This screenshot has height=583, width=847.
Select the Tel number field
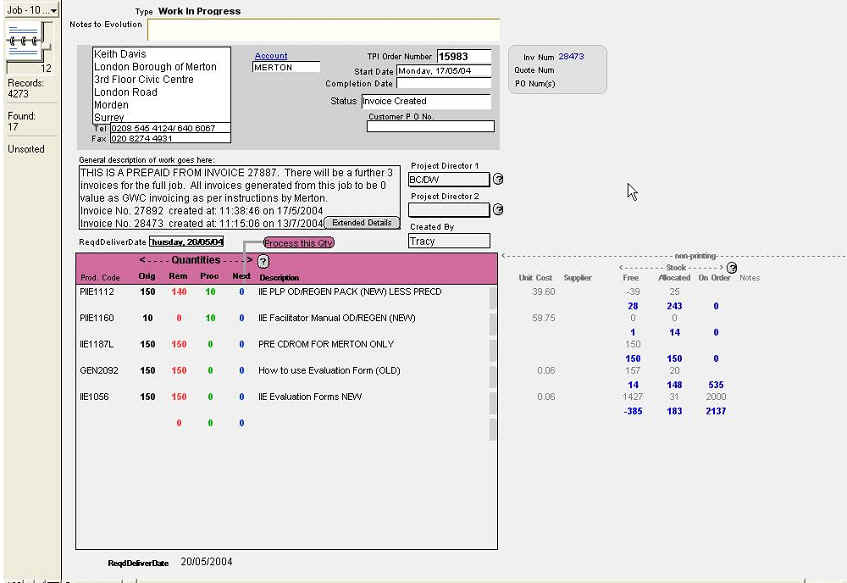coord(170,128)
